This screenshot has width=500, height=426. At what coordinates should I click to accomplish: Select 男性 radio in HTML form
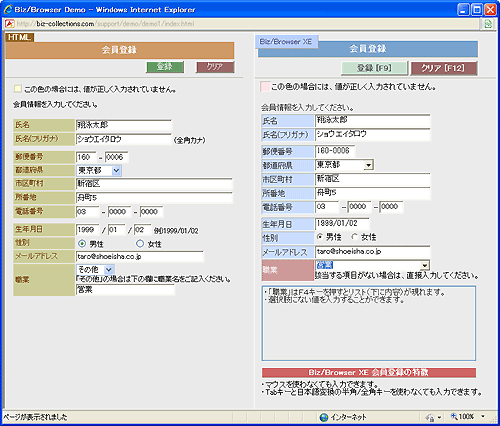82,244
